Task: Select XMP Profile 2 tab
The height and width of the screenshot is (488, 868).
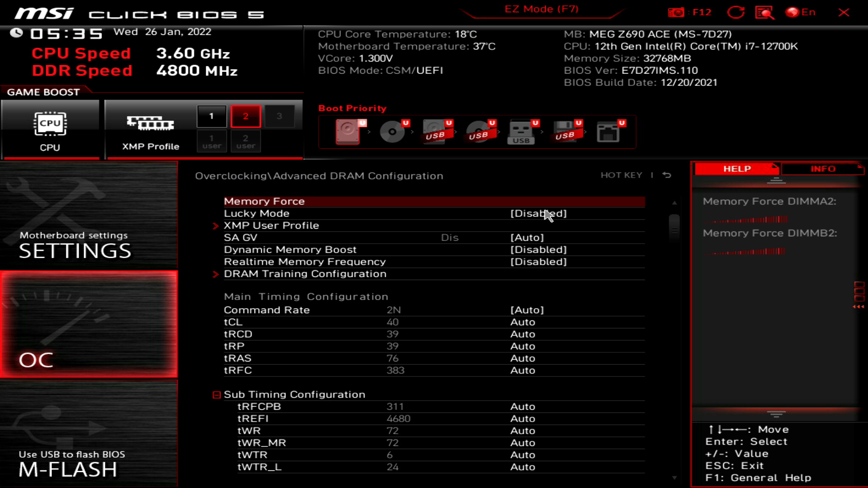Action: point(245,116)
